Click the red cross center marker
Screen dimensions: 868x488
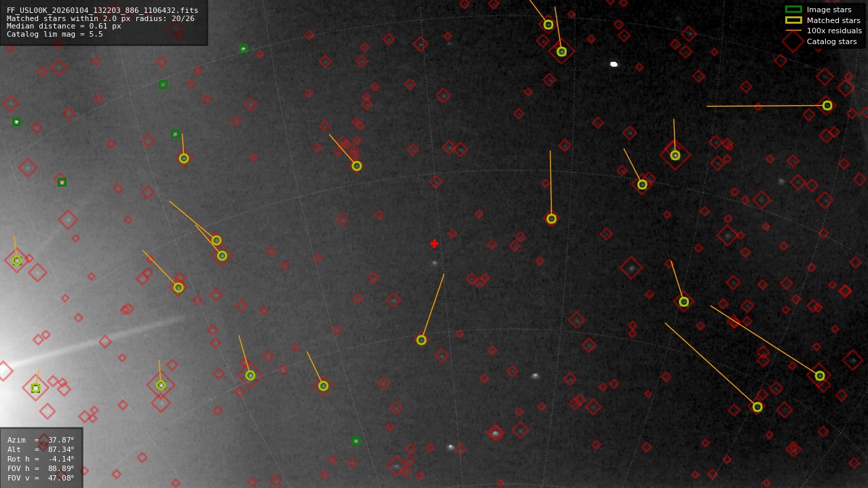pos(434,244)
